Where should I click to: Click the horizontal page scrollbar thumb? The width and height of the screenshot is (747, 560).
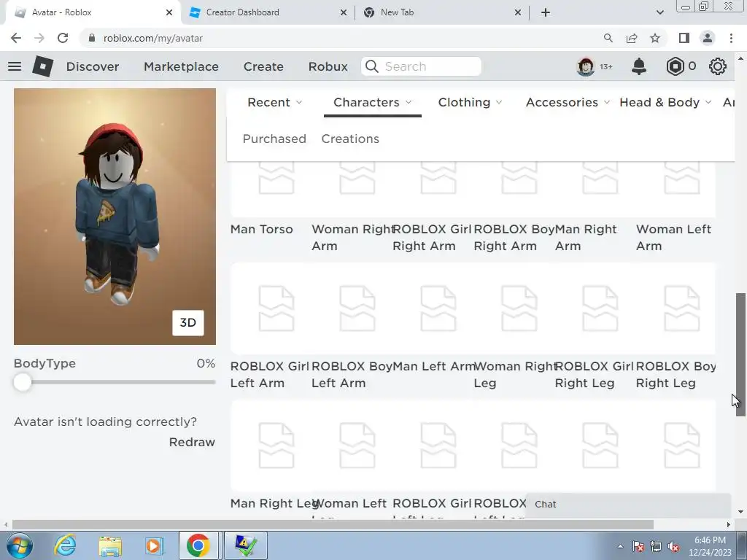[333, 524]
